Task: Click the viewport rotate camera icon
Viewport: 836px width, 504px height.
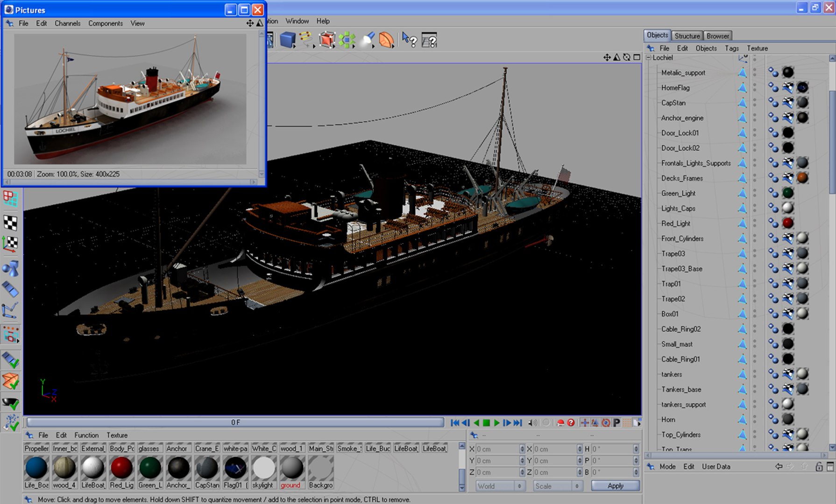Action: click(627, 57)
